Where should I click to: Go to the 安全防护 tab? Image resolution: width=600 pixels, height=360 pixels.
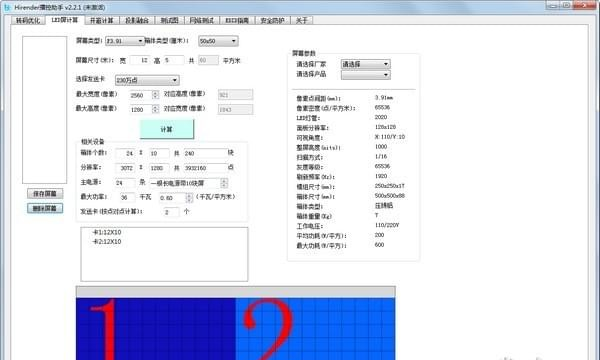(272, 20)
